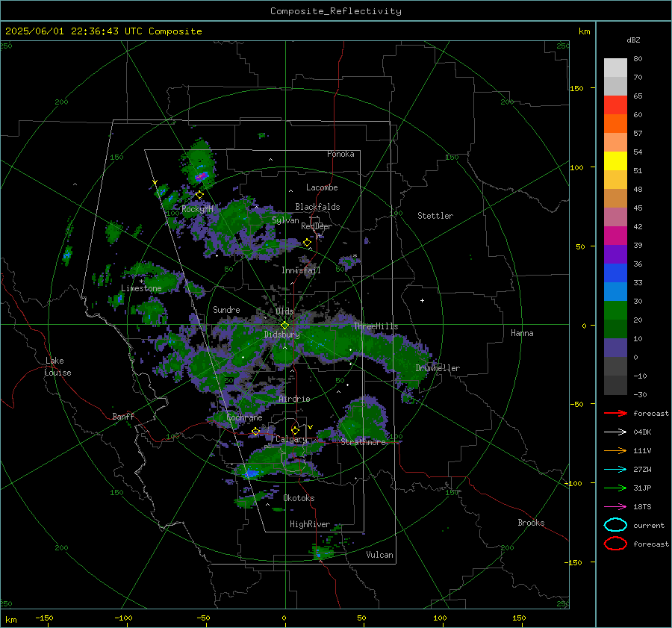Click the cyan 27ZW arrow icon
The image size is (672, 628).
tap(615, 470)
